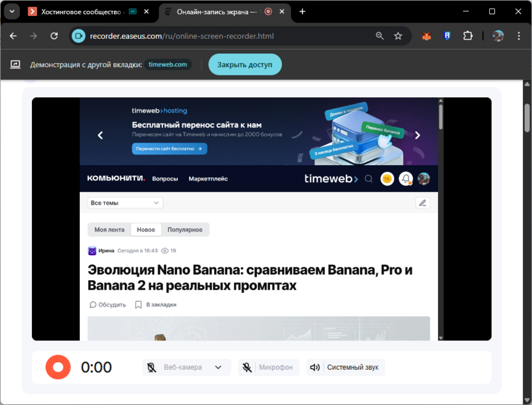Enable the microphone input

coord(269,367)
